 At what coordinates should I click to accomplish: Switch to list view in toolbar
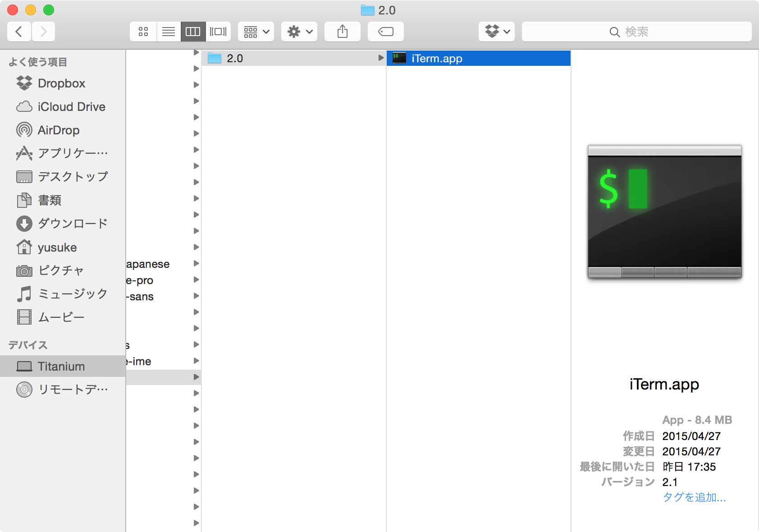[x=169, y=32]
